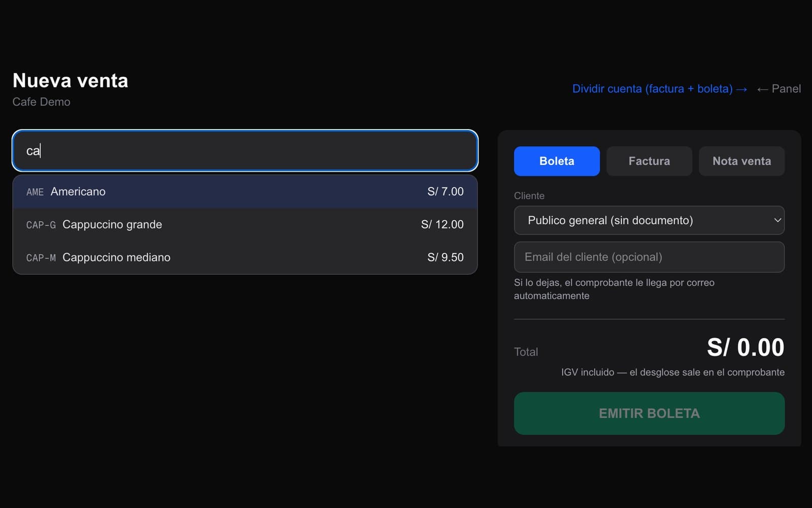Click the CAP-M product code

point(41,258)
